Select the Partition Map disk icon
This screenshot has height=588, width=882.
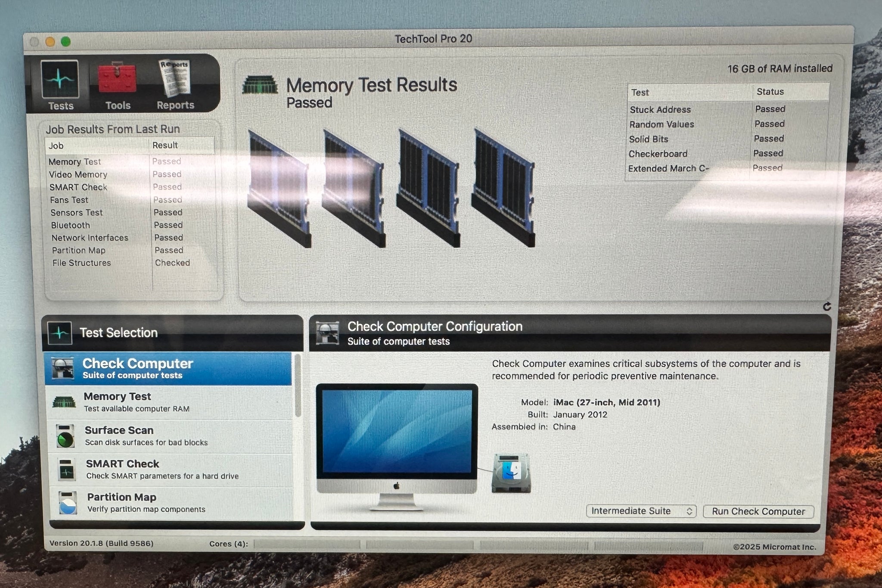click(x=68, y=503)
